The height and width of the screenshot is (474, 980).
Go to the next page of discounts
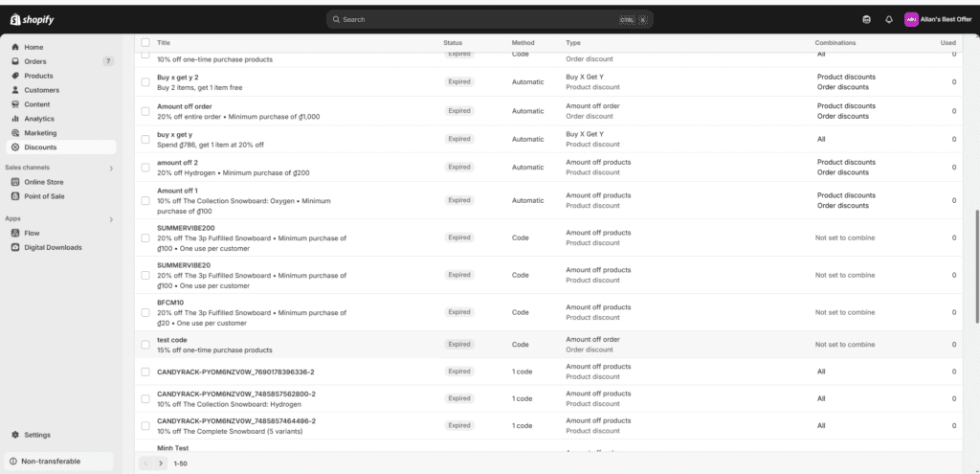click(161, 463)
